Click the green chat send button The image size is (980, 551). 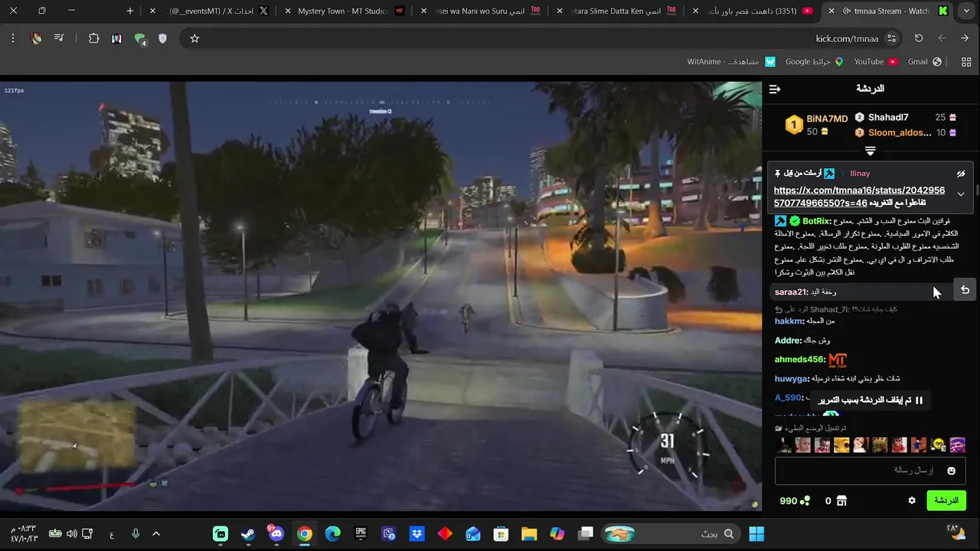[x=946, y=500]
